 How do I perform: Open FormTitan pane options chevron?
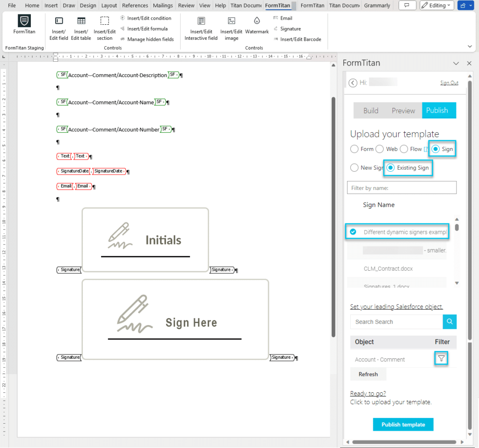pyautogui.click(x=456, y=63)
